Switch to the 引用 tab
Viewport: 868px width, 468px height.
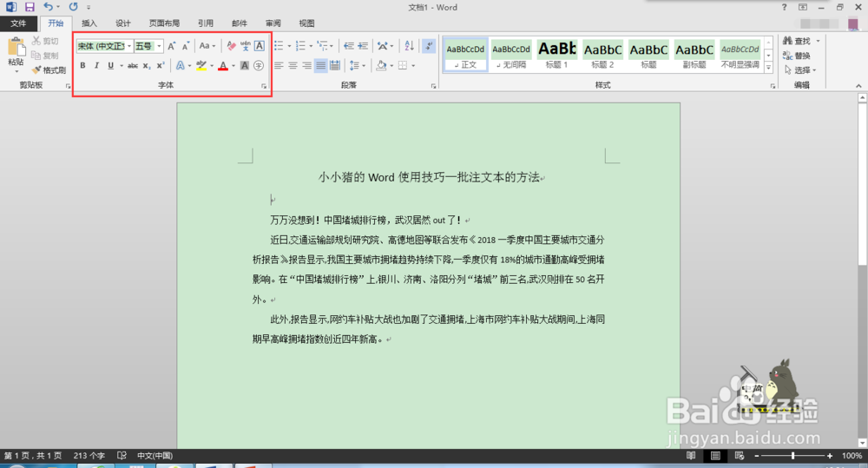(206, 23)
